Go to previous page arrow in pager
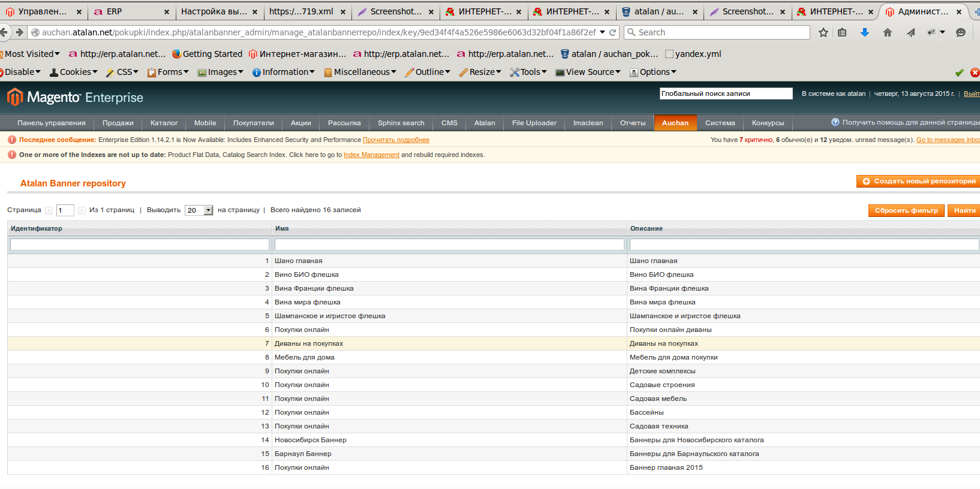This screenshot has width=980, height=489. click(x=49, y=210)
